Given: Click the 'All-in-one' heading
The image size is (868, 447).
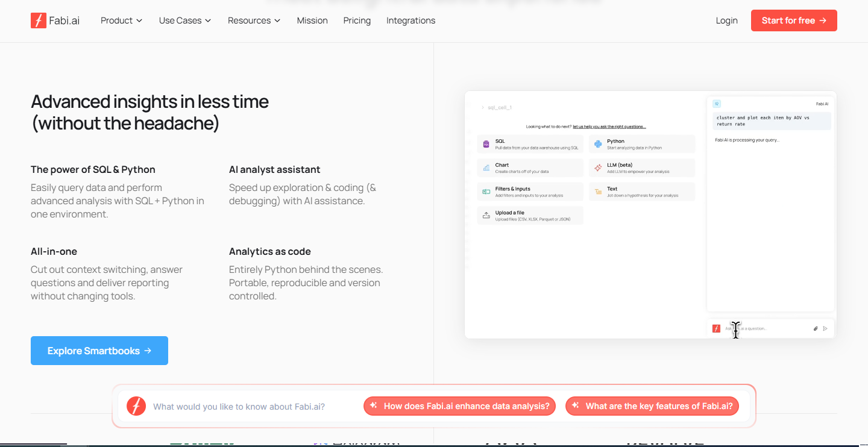Looking at the screenshot, I should [x=54, y=251].
